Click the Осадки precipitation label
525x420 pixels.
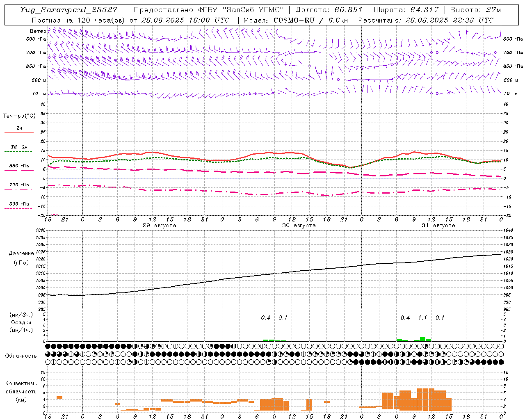tap(21, 322)
